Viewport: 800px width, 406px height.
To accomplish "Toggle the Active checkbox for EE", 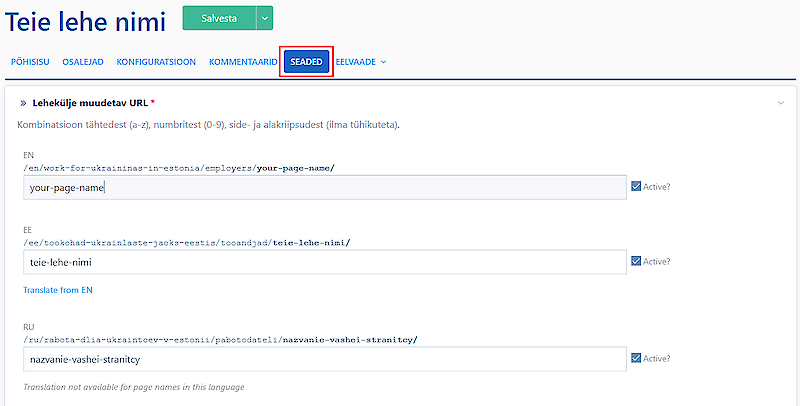I will [636, 261].
